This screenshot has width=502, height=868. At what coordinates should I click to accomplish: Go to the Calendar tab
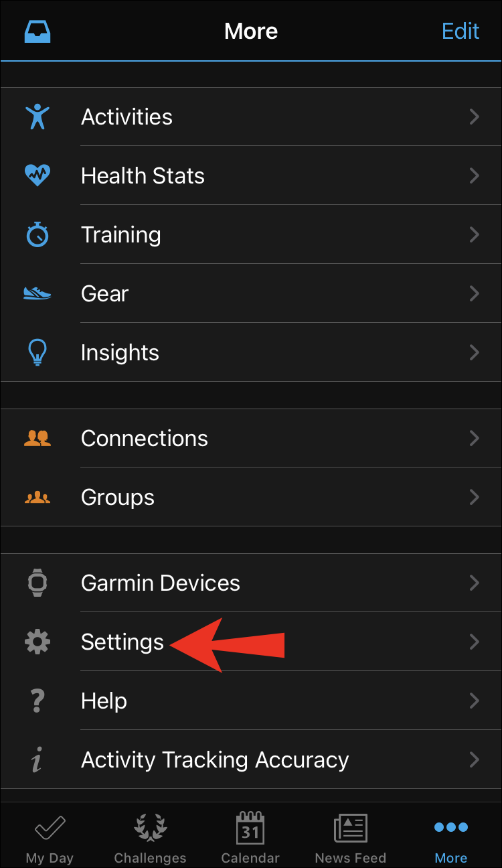pyautogui.click(x=250, y=837)
